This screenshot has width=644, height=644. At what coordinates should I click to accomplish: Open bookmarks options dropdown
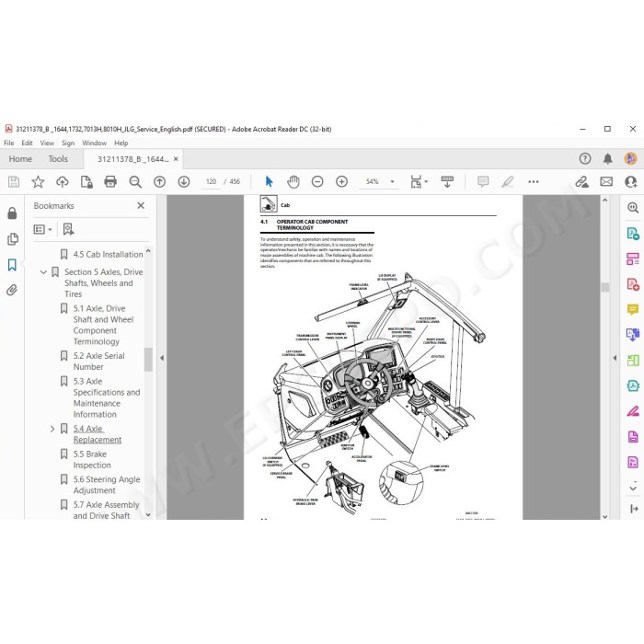[42, 229]
